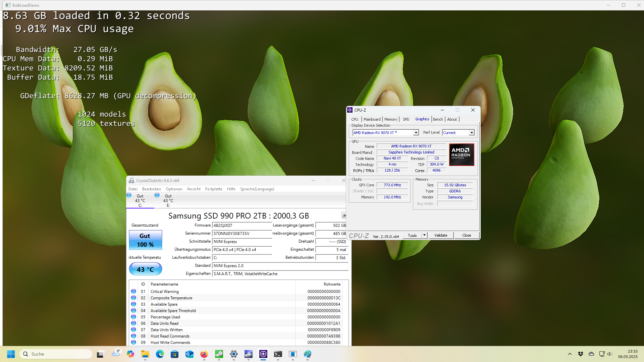This screenshot has width=644, height=362.
Task: Open Firefox from the taskbar
Action: tap(204, 354)
